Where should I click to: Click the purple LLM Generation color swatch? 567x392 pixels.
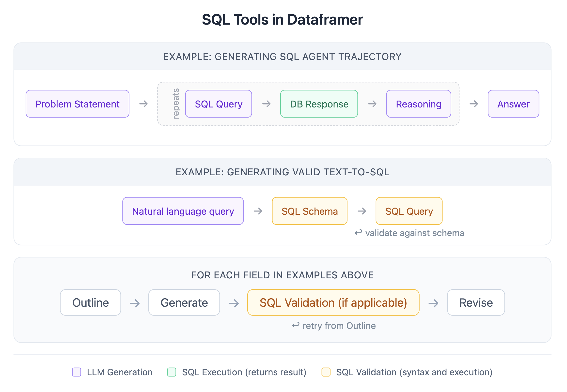(77, 372)
